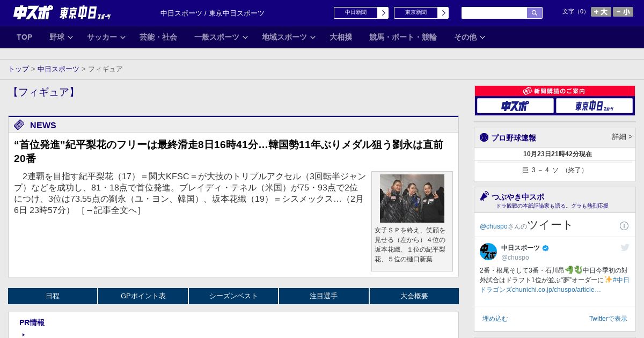Open 詳細 > for baseball scores
Image resolution: width=644 pixels, height=338 pixels.
pos(622,137)
